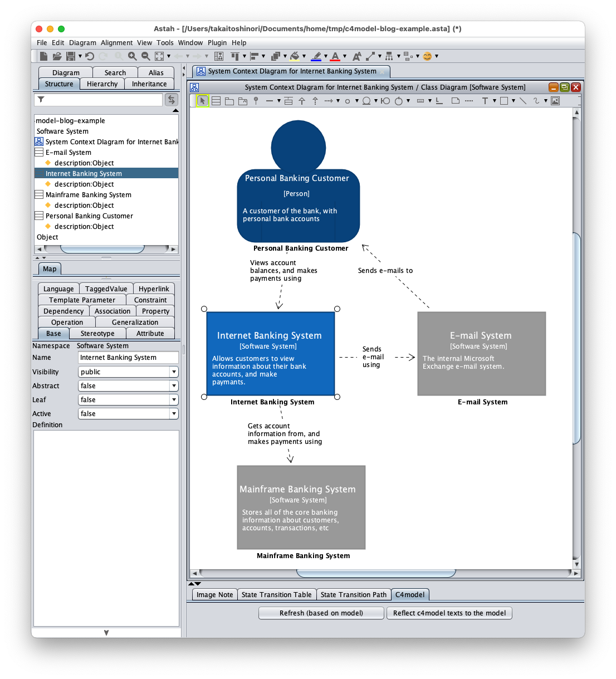
Task: Select the Text tool in diagram toolbar
Action: tap(485, 101)
